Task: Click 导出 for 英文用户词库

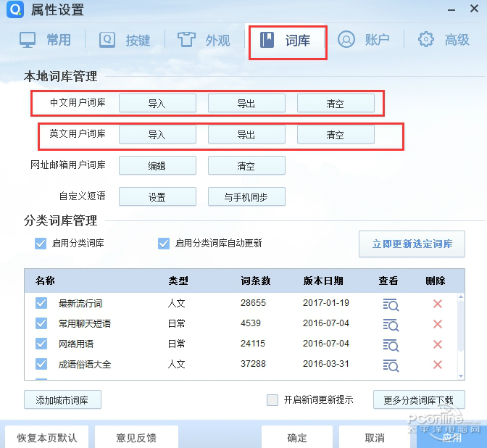Action: tap(246, 135)
